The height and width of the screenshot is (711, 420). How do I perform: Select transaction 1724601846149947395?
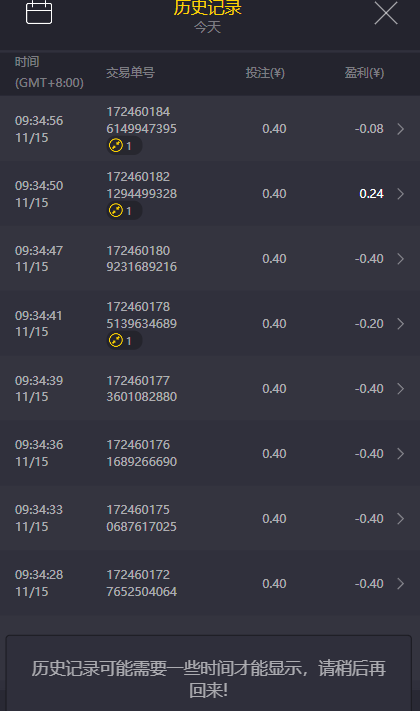point(142,120)
